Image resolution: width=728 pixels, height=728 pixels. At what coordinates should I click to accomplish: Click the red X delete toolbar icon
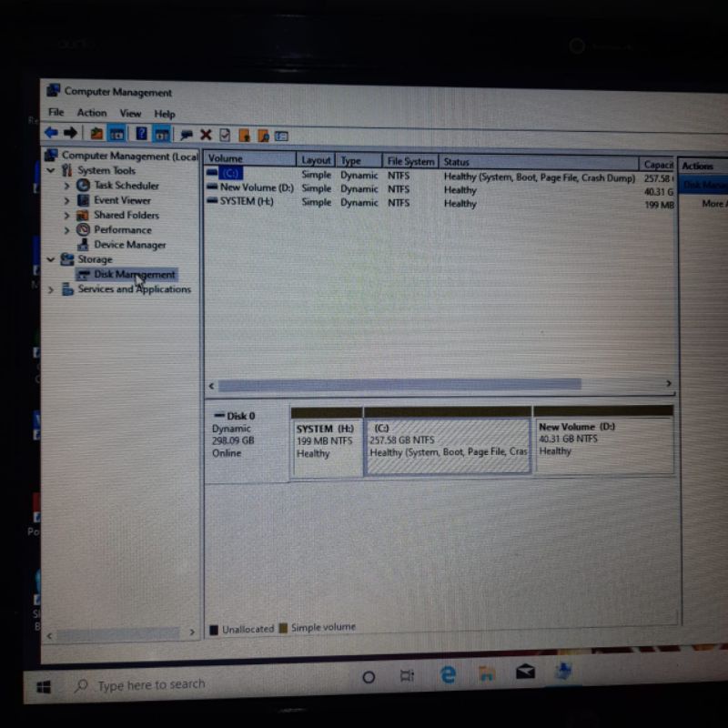tap(206, 136)
